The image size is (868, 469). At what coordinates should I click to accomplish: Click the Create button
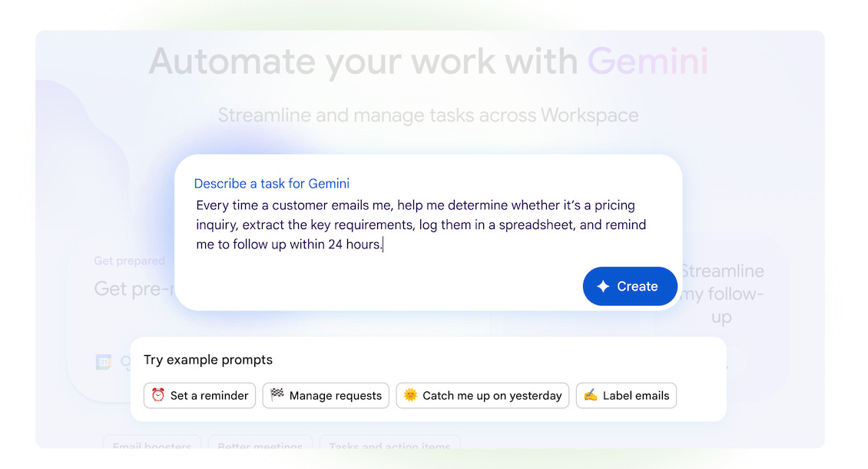[629, 286]
